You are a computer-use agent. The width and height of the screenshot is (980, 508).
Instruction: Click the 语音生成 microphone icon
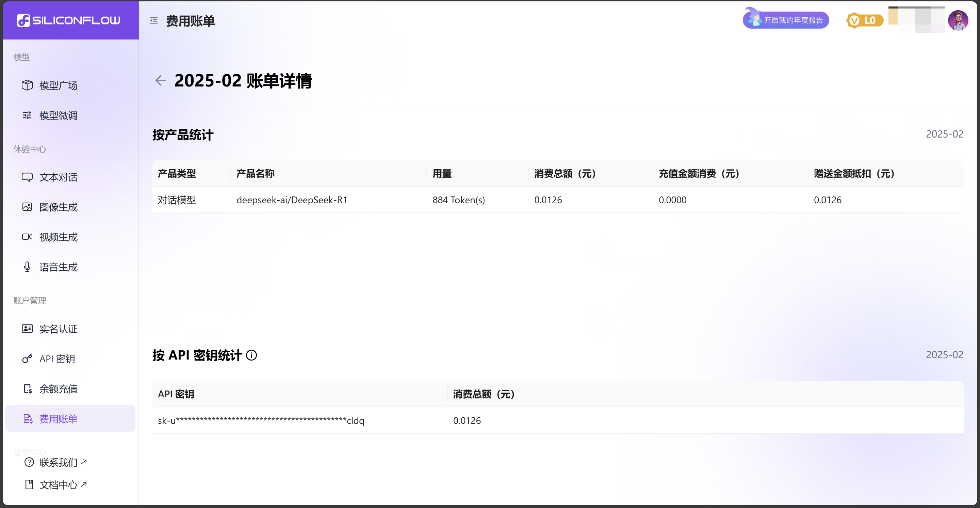[27, 267]
